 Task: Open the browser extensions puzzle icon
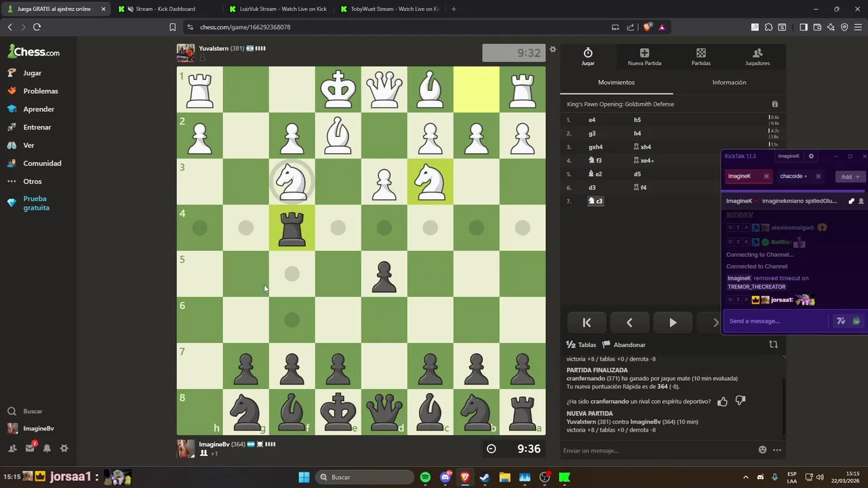point(768,27)
